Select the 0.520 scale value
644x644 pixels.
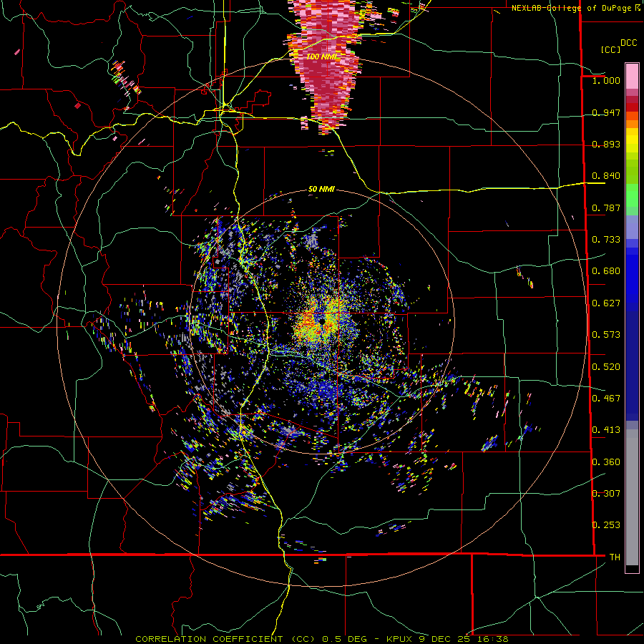tap(606, 367)
